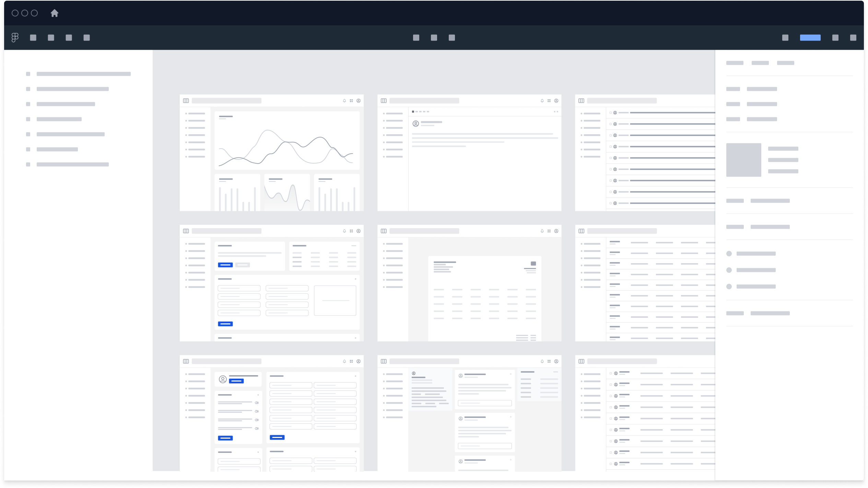Switch to the third tab in the right panel
This screenshot has width=868, height=488.
point(785,63)
